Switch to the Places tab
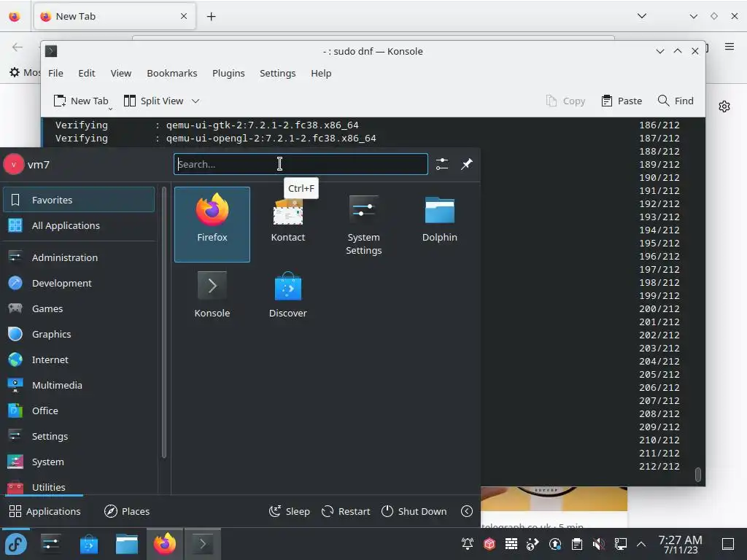 (x=127, y=511)
